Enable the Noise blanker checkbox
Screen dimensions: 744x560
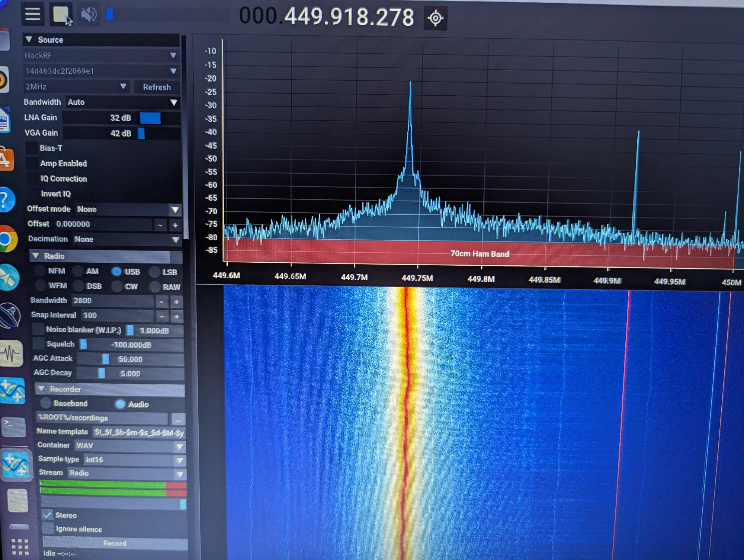pos(38,329)
